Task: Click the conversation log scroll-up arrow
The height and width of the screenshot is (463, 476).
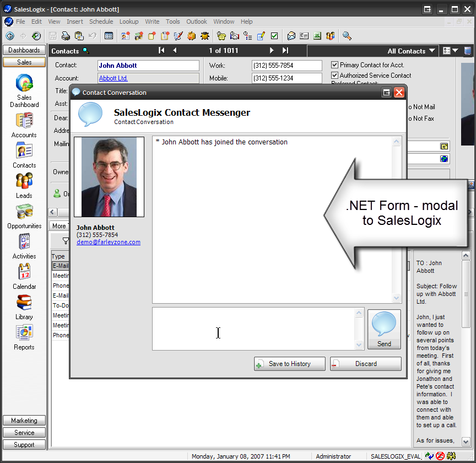Action: 396,142
